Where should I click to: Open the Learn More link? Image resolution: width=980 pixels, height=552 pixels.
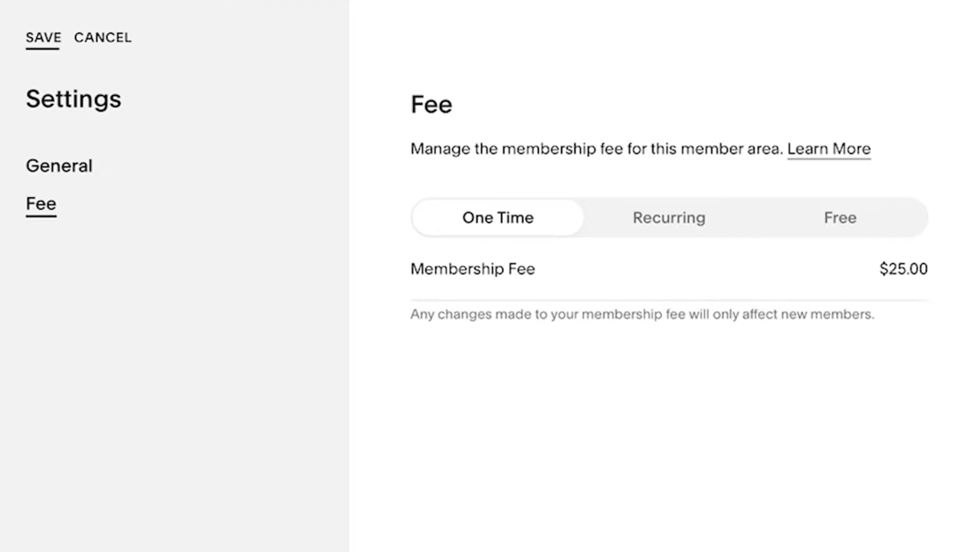(x=828, y=149)
